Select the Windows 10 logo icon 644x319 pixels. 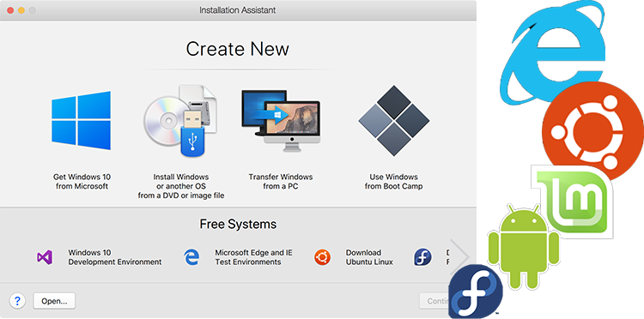[x=82, y=121]
